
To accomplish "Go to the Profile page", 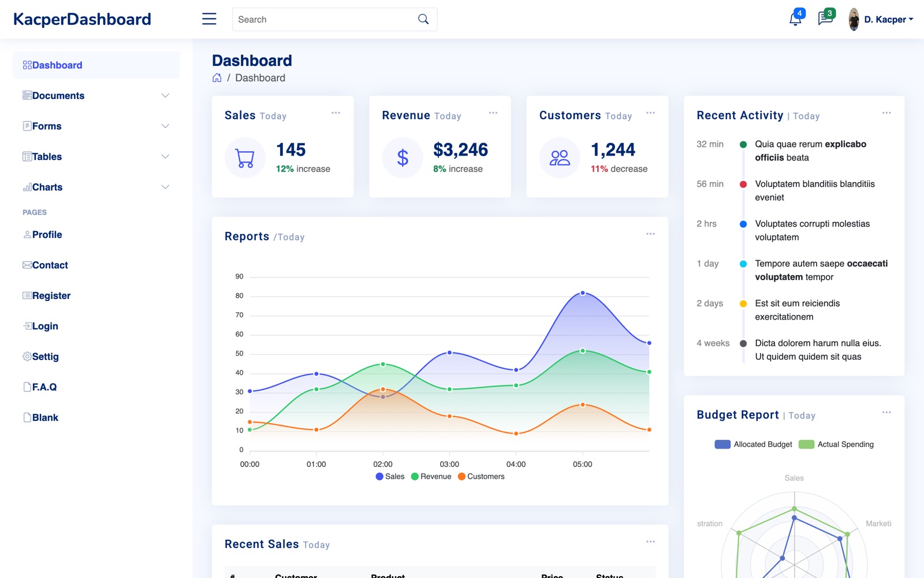I will 96,235.
